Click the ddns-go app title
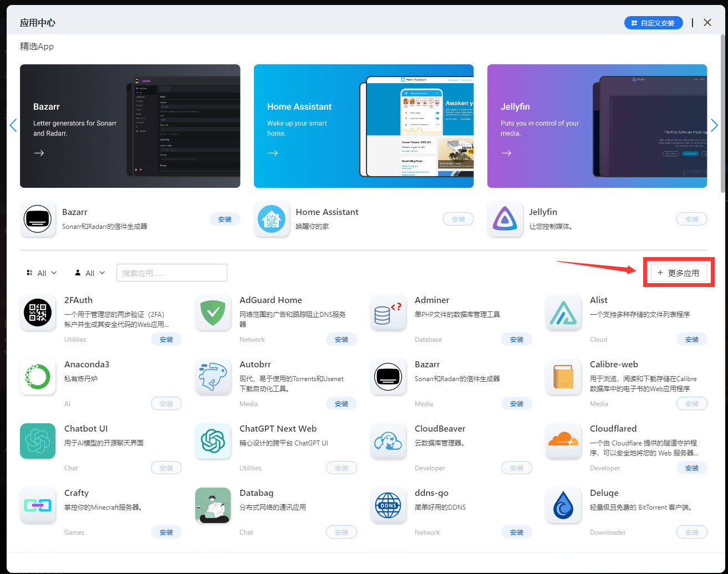The height and width of the screenshot is (574, 728). click(431, 493)
